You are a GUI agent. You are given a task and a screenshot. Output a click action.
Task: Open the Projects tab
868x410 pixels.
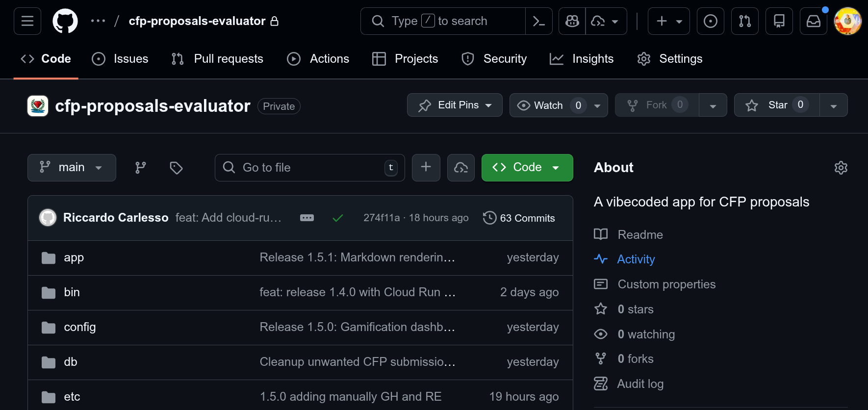[x=405, y=59]
